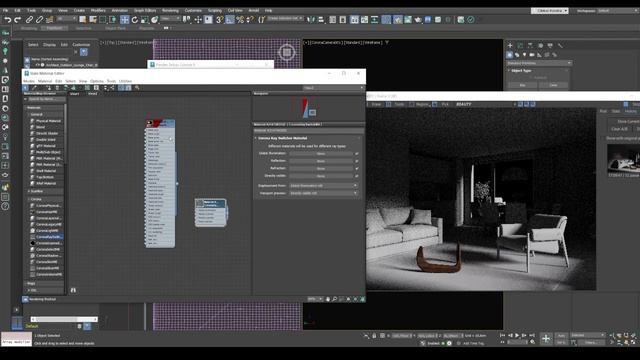
Task: Collapse the General materials group
Action: point(29,114)
